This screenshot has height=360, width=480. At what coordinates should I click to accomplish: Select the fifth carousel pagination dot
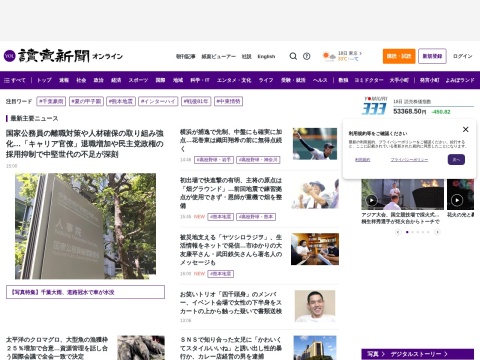point(428,232)
